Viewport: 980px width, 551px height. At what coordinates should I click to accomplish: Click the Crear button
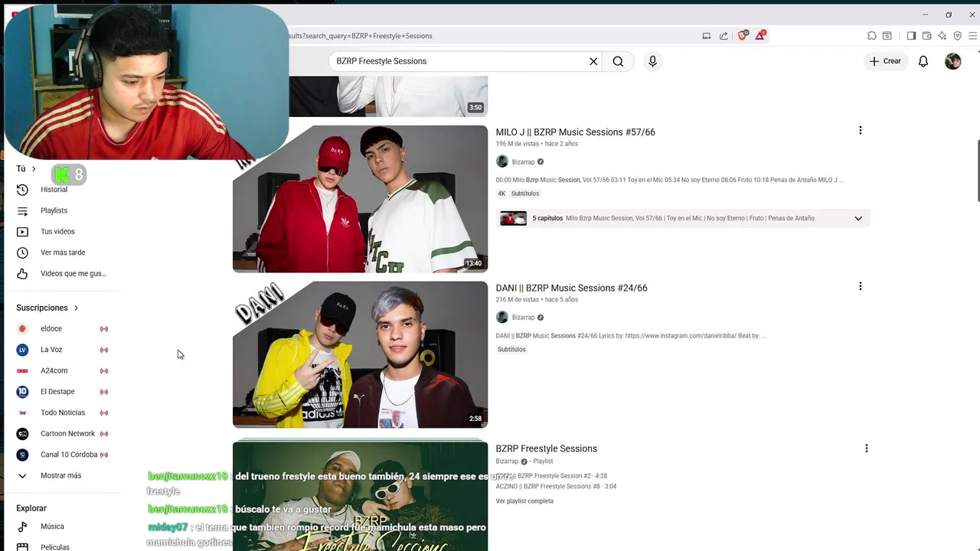886,61
